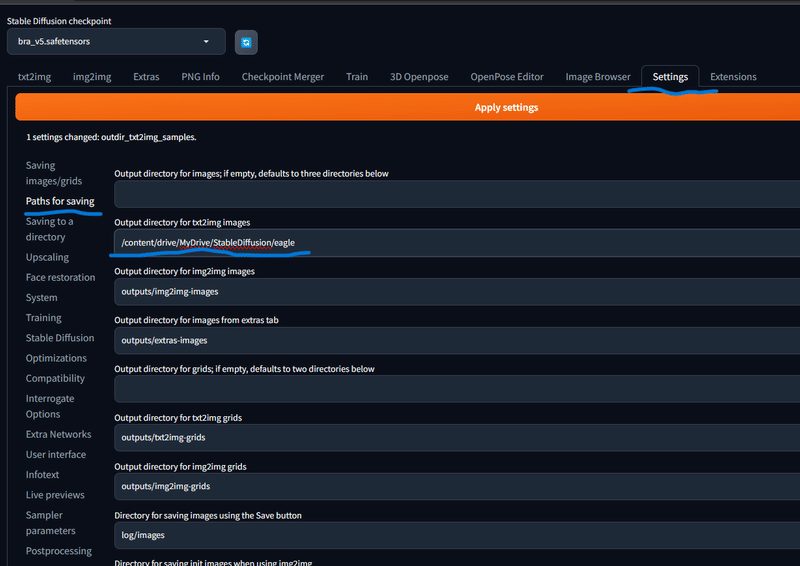The height and width of the screenshot is (566, 800).
Task: Open the Extensions tab
Action: 733,77
